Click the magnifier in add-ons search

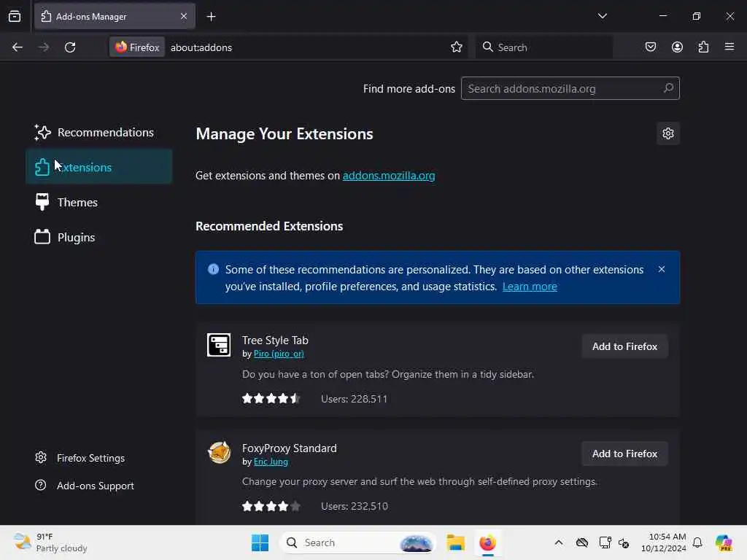pos(668,88)
